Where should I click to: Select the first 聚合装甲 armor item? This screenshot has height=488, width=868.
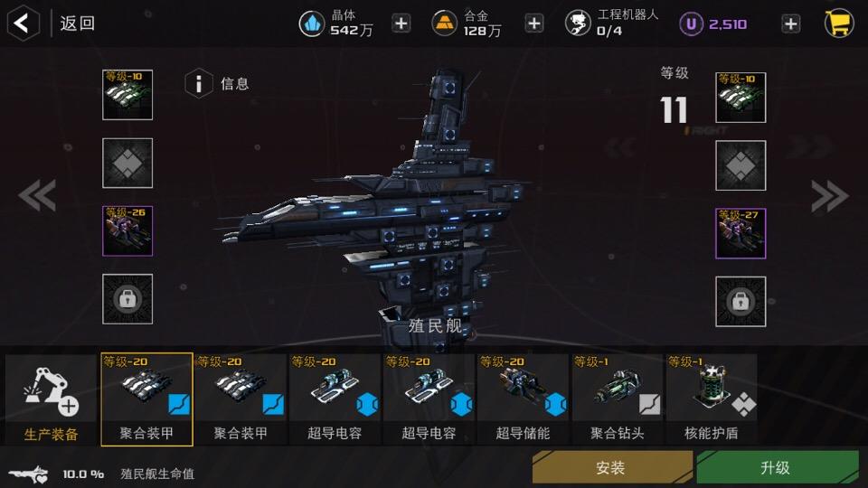click(x=146, y=399)
